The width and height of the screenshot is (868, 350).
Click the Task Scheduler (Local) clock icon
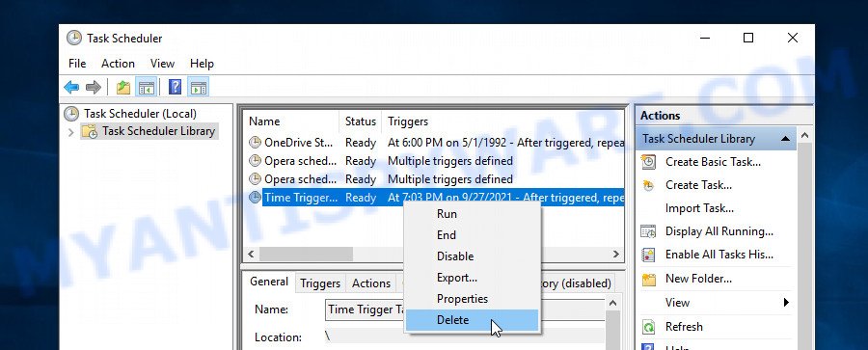point(71,114)
